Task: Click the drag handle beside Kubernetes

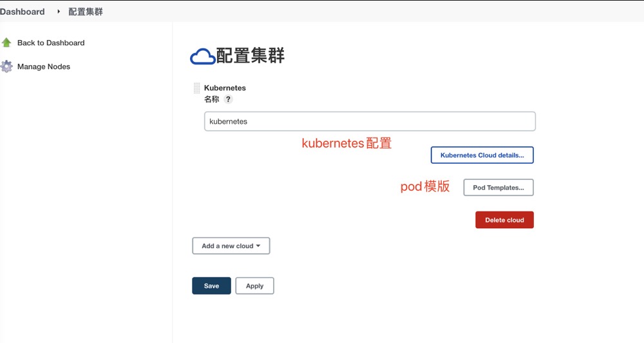Action: pyautogui.click(x=197, y=88)
